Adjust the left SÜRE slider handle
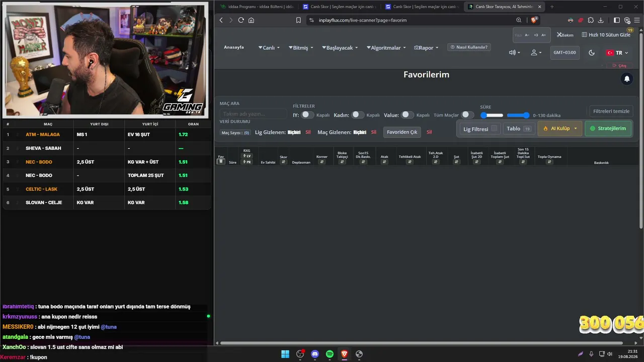Screen dimensions: 644x362 484,115
